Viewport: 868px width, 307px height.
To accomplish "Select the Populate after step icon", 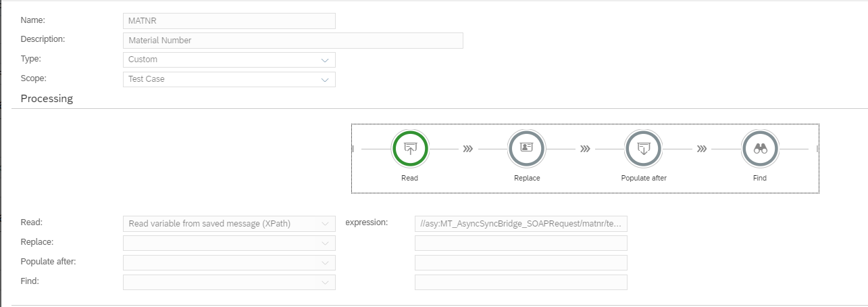I will click(644, 148).
